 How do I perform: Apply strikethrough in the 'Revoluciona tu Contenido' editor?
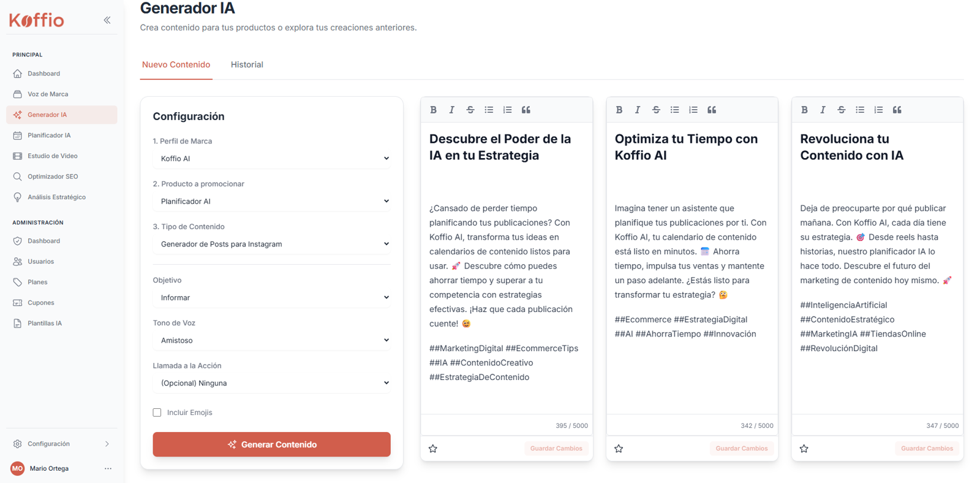(x=842, y=110)
